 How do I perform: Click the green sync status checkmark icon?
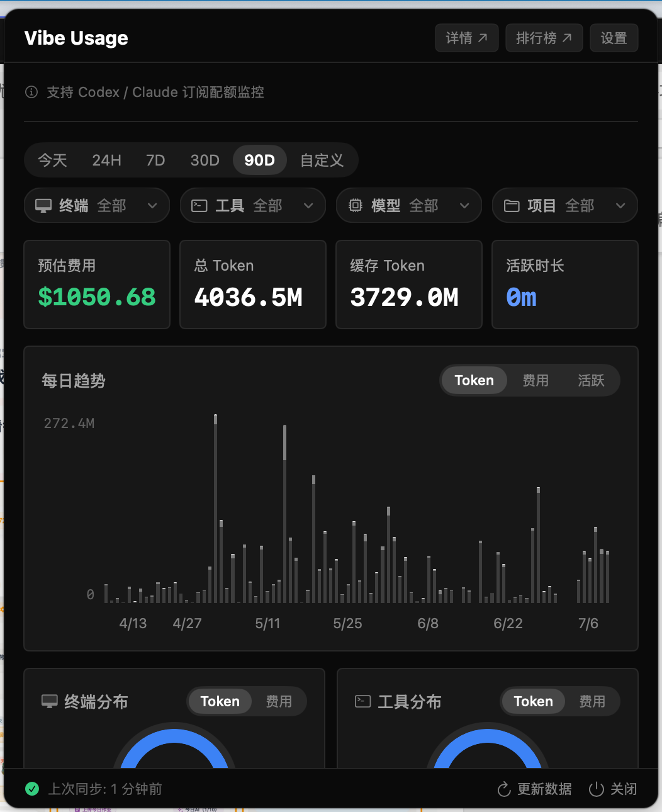click(x=32, y=789)
